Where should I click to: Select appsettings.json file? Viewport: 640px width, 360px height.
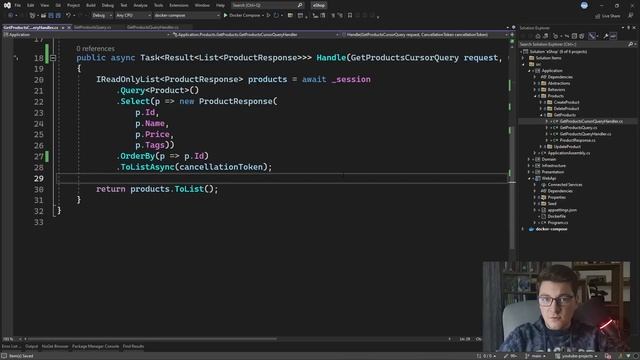(562, 210)
